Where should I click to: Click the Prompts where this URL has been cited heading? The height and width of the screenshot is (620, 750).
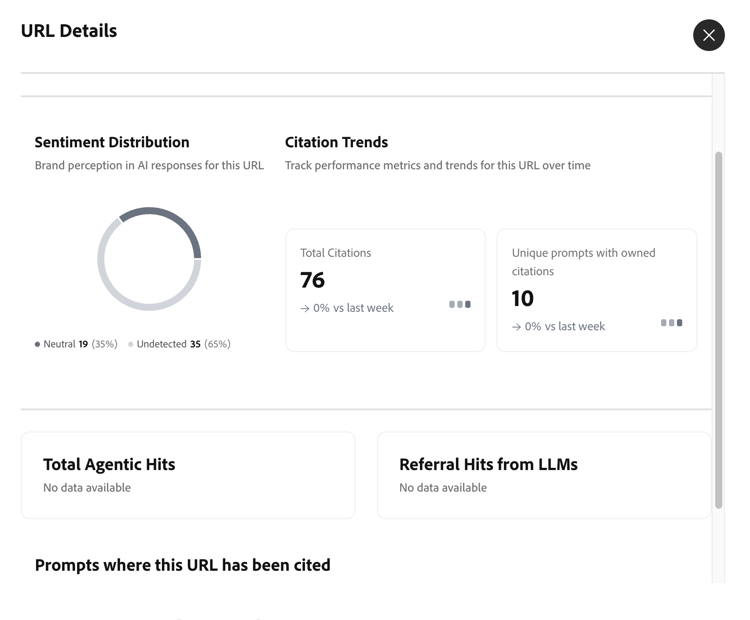182,565
